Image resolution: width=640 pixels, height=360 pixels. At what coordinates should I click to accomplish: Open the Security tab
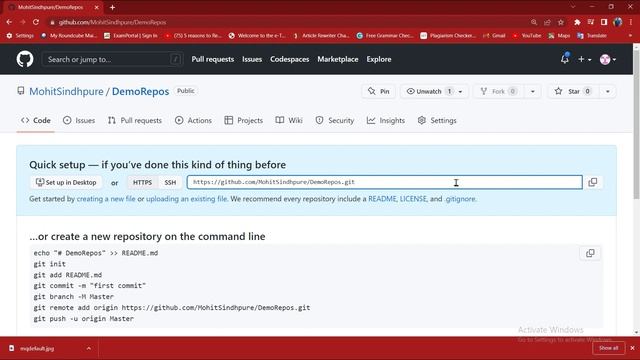tap(335, 120)
